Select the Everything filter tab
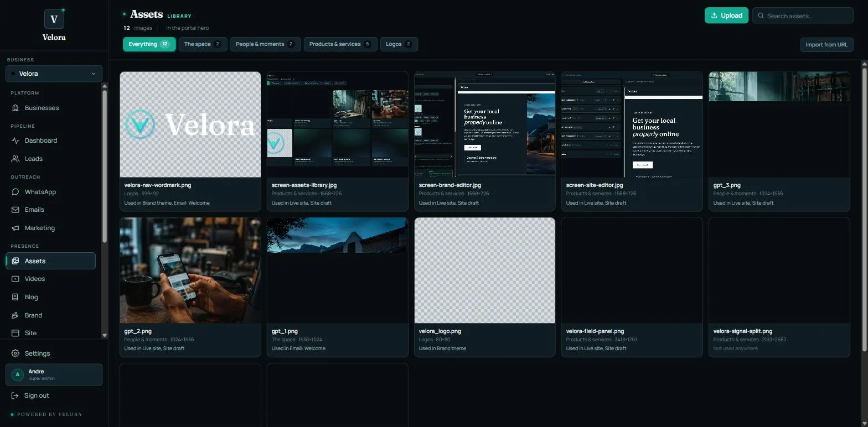868x427 pixels. point(149,44)
